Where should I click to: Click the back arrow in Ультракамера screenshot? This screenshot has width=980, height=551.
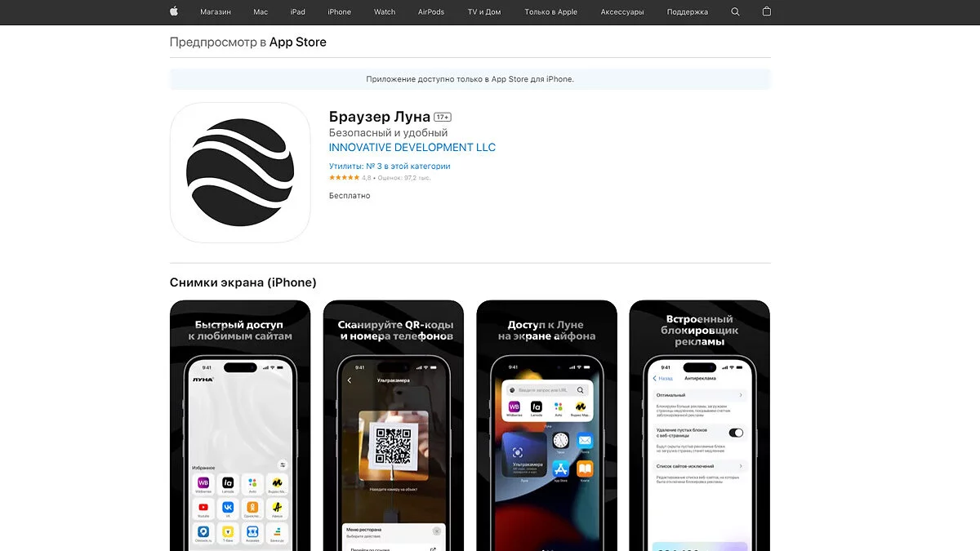click(x=350, y=380)
